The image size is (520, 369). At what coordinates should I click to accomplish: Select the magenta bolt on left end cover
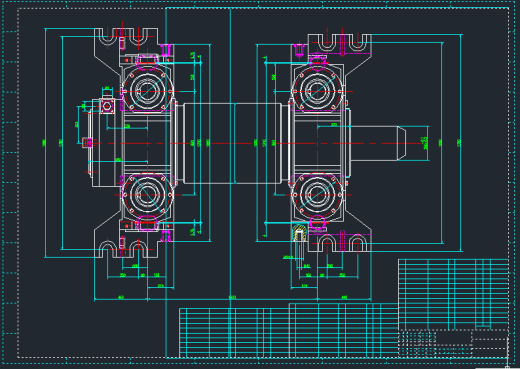coord(87,143)
